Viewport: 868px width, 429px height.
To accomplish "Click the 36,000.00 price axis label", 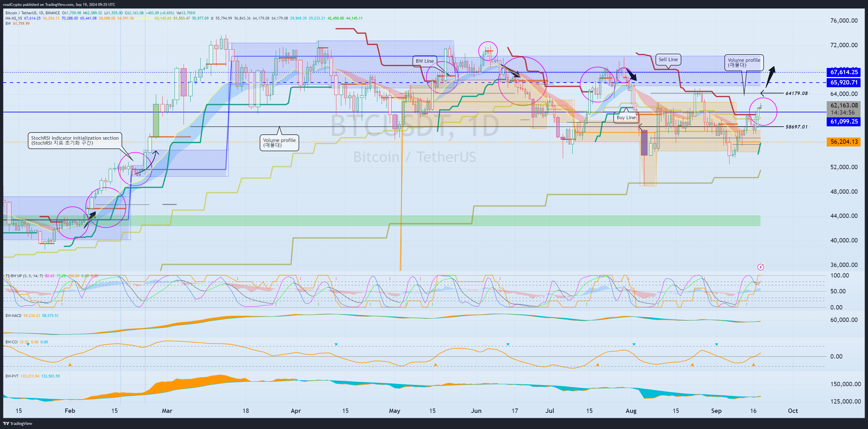I will pos(844,265).
